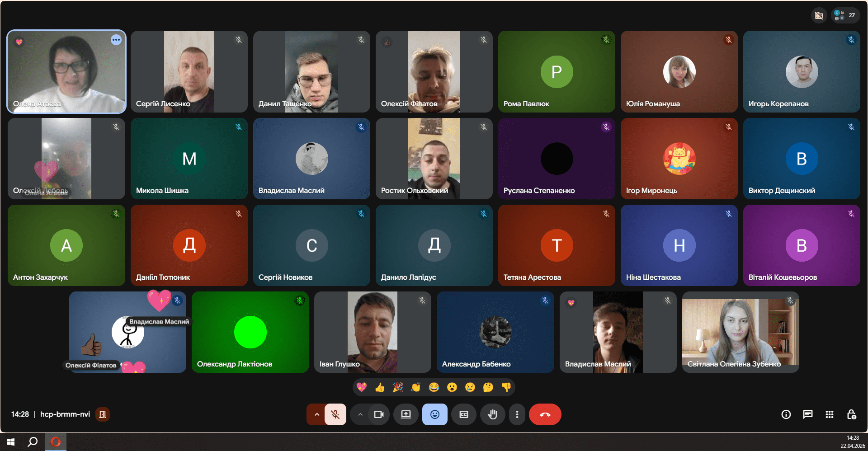Open Windows Start menu
Image resolution: width=868 pixels, height=451 pixels.
[x=11, y=442]
